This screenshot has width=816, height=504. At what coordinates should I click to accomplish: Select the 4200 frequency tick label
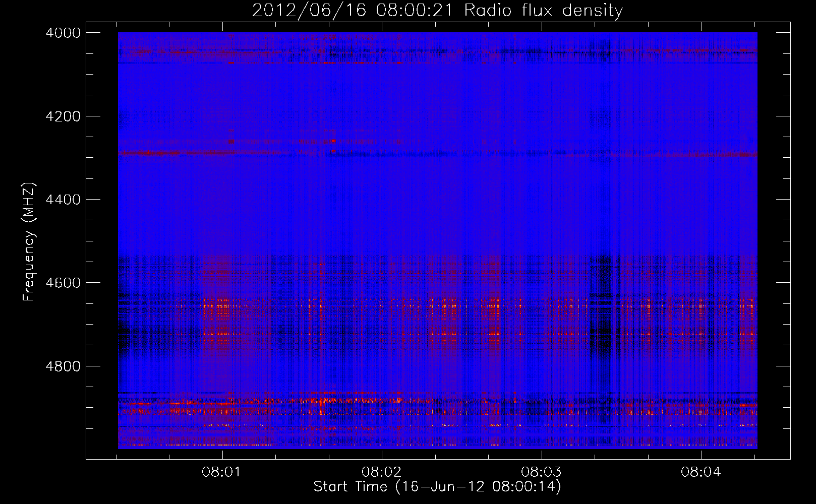[x=63, y=116]
